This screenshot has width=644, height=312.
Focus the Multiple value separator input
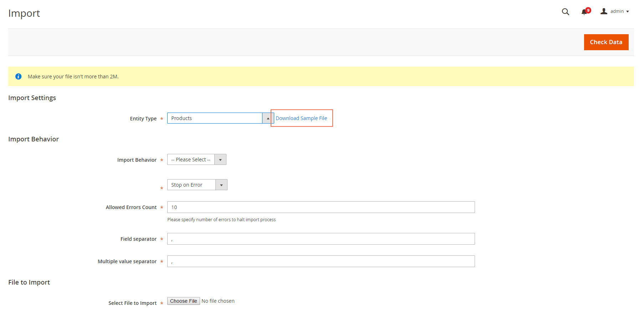321,261
